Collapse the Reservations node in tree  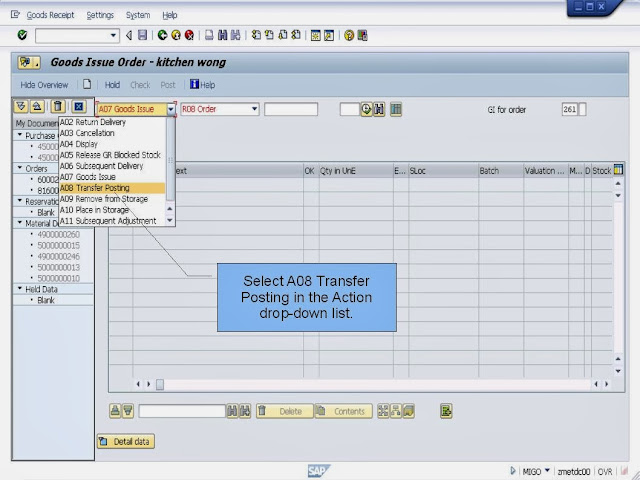[20, 200]
